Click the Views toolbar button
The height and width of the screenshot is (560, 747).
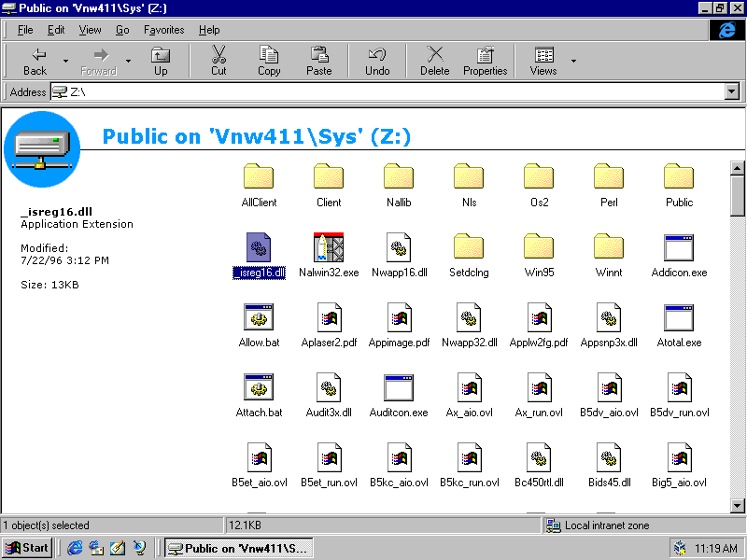(x=543, y=62)
